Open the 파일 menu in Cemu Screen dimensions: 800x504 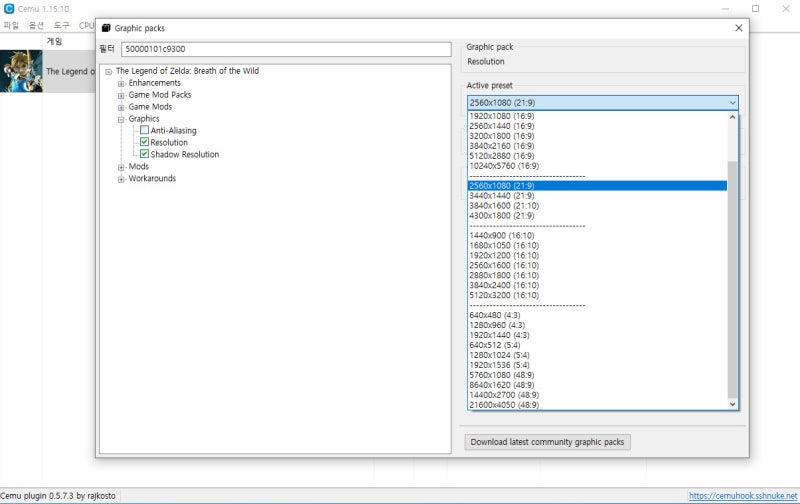point(11,25)
